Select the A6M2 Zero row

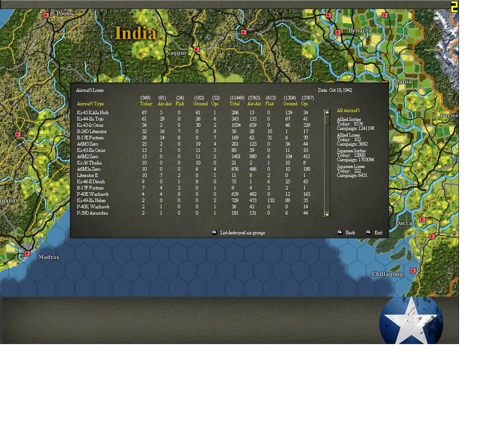193,156
